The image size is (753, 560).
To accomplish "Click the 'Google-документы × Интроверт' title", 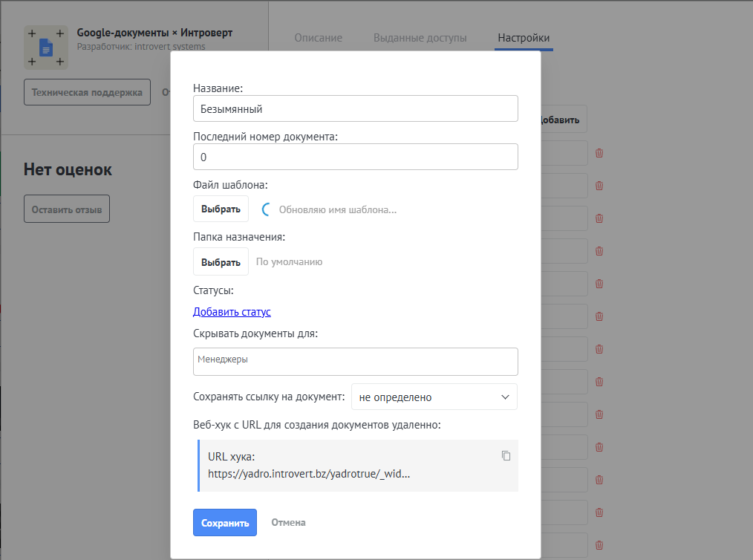I will tap(154, 33).
